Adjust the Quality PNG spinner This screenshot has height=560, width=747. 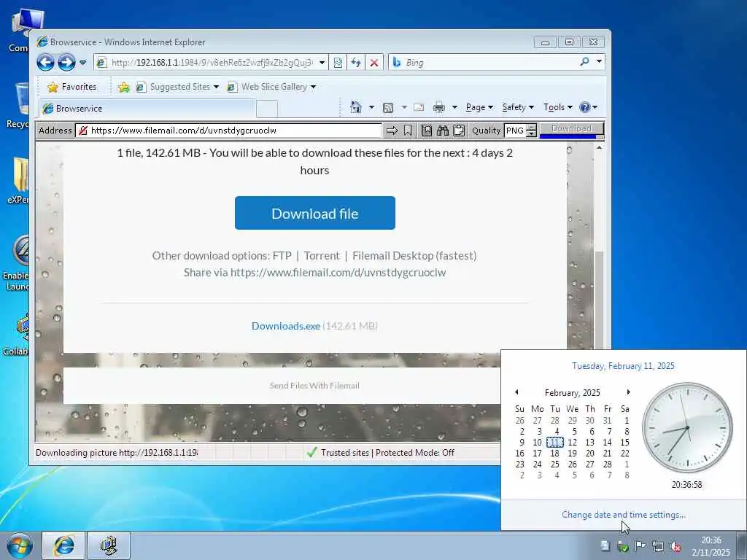532,131
